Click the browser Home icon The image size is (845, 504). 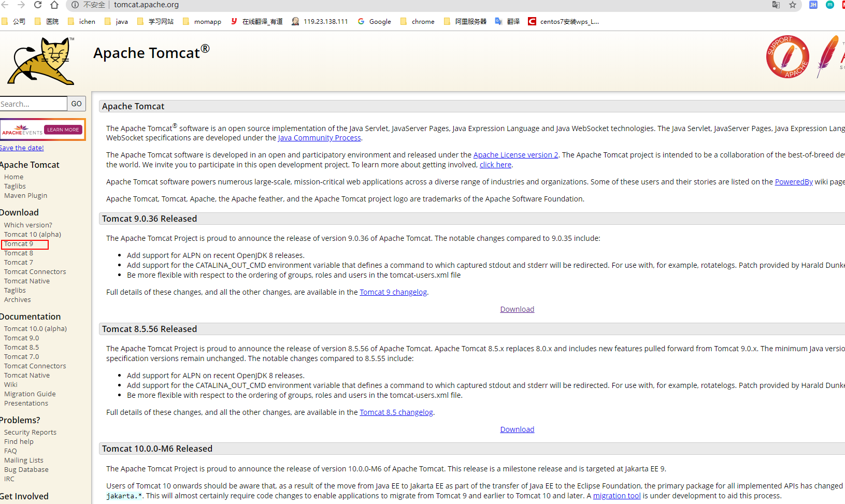[54, 5]
